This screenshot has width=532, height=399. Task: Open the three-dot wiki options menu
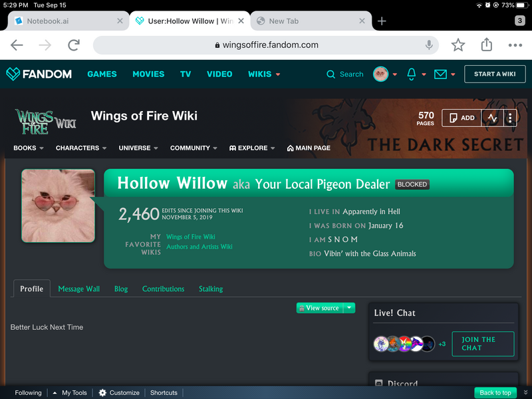510,118
